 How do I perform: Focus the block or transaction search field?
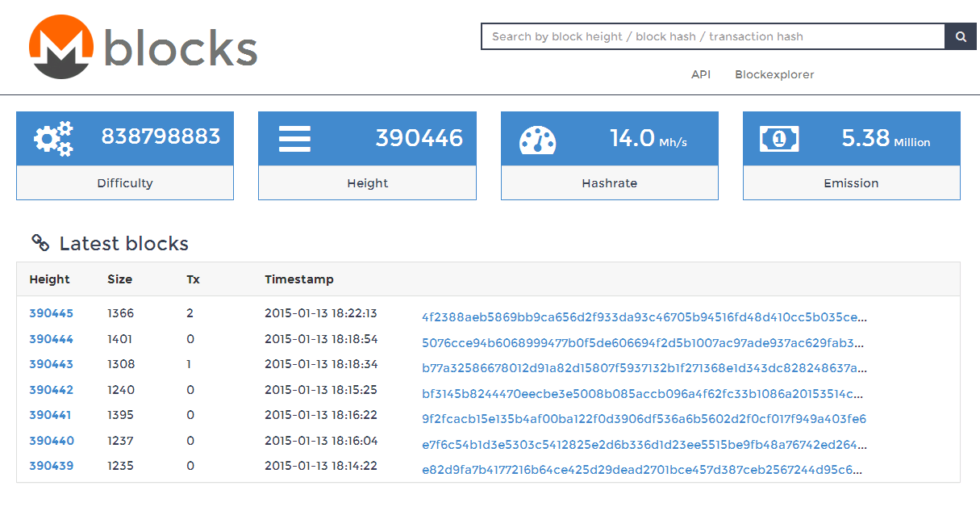[713, 36]
